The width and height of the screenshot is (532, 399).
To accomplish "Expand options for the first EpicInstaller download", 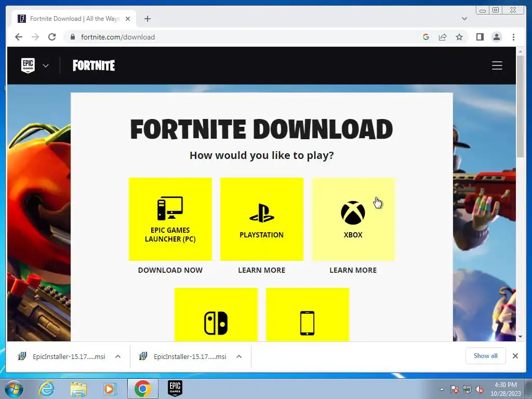I will 118,356.
